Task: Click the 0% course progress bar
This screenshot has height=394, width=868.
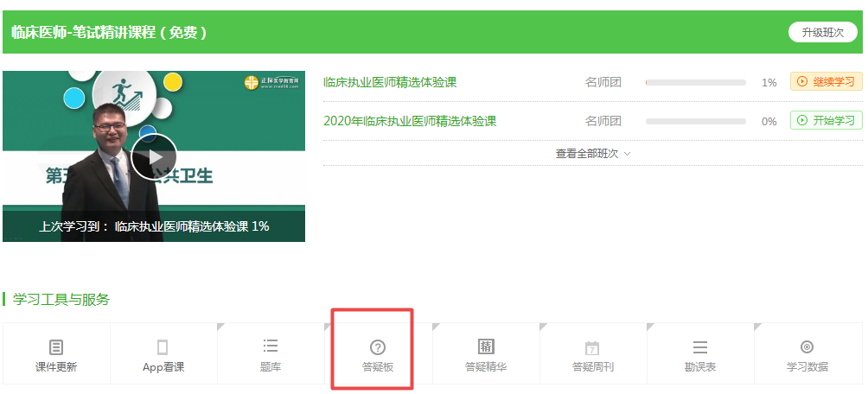Action: coord(695,121)
